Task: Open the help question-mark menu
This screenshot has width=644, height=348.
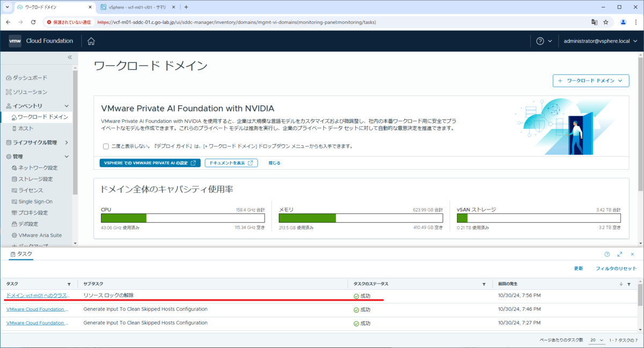Action: coord(544,41)
